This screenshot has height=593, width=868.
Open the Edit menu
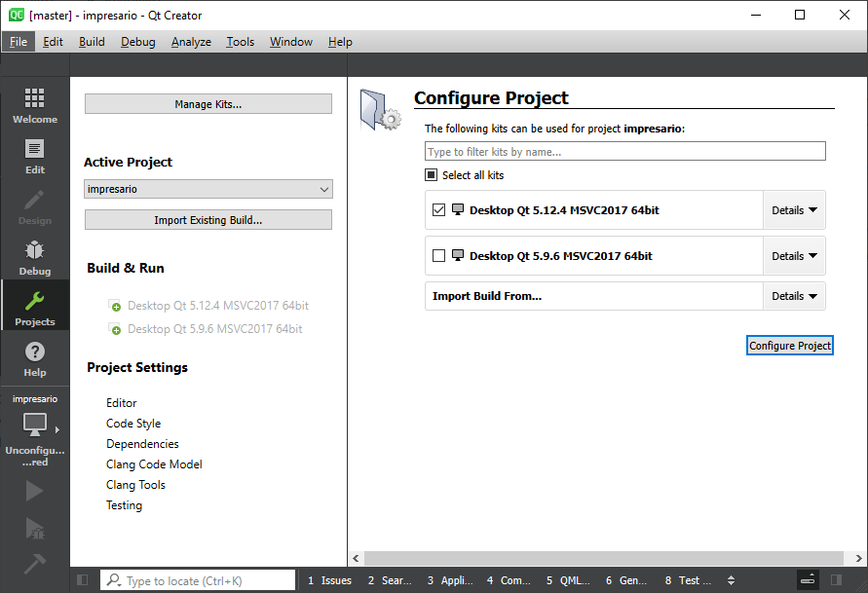point(53,42)
